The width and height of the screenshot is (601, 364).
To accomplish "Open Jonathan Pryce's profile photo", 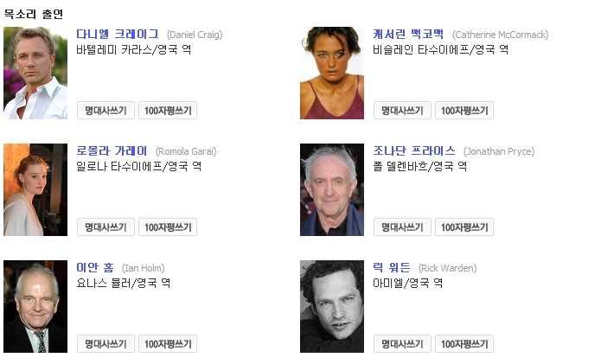I will (332, 189).
